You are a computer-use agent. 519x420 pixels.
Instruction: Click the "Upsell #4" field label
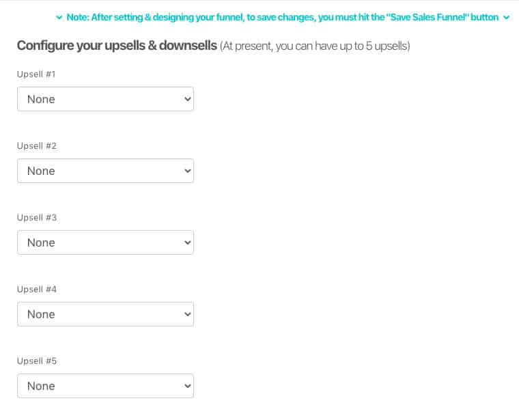tap(36, 289)
